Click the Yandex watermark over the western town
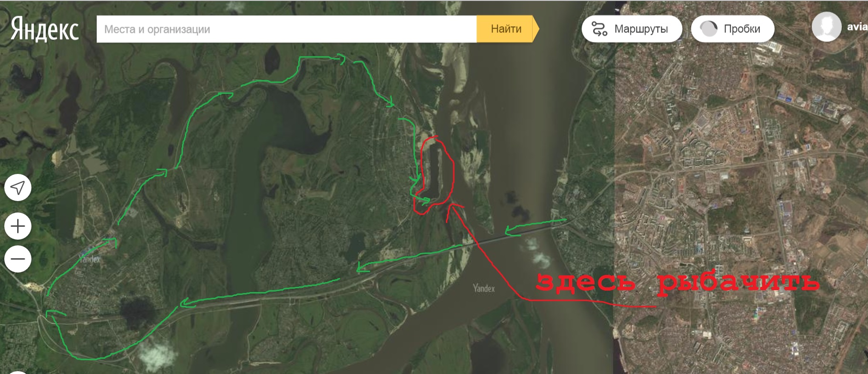 90,260
